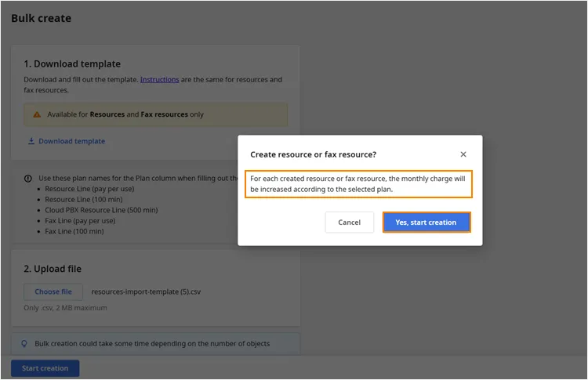Click the 1. Download template heading
This screenshot has height=380, width=588.
click(x=72, y=64)
